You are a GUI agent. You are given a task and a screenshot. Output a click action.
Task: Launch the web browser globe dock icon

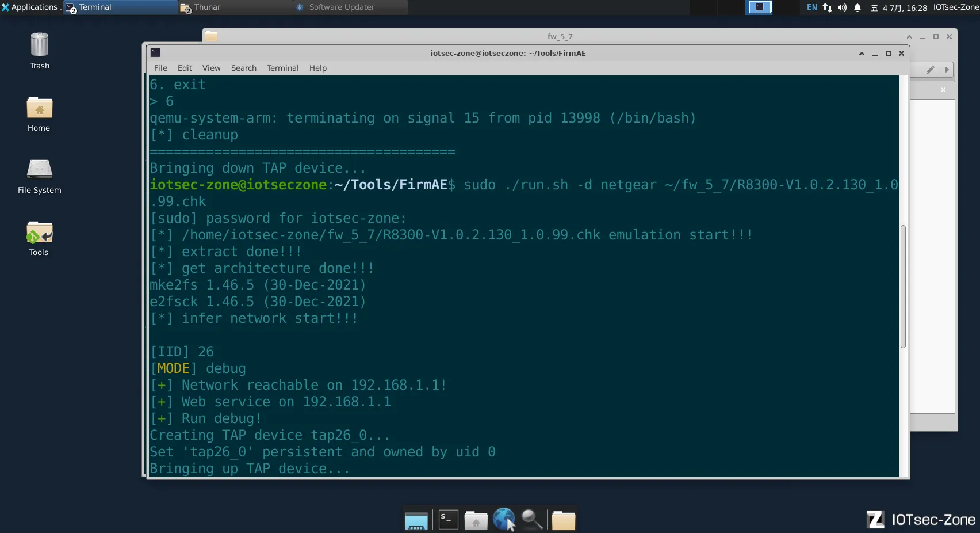(504, 519)
